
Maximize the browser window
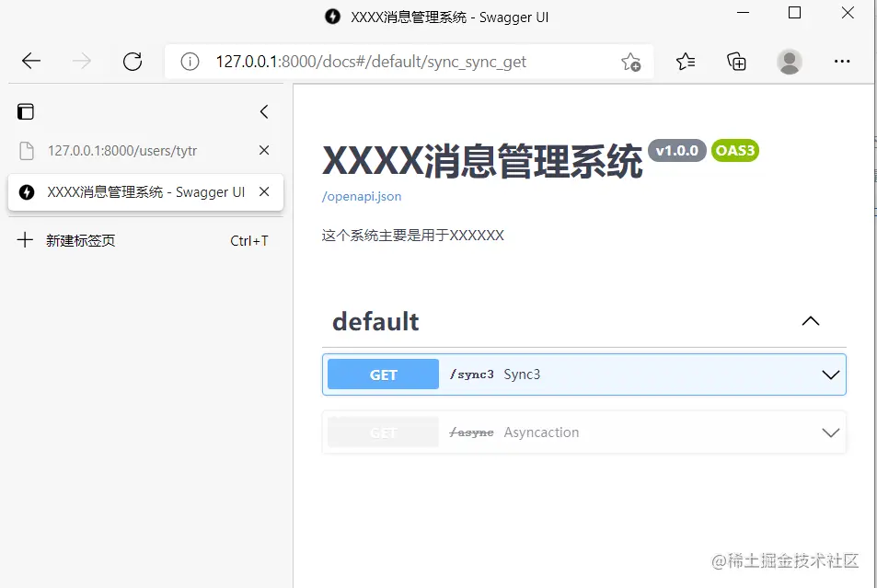click(x=794, y=13)
